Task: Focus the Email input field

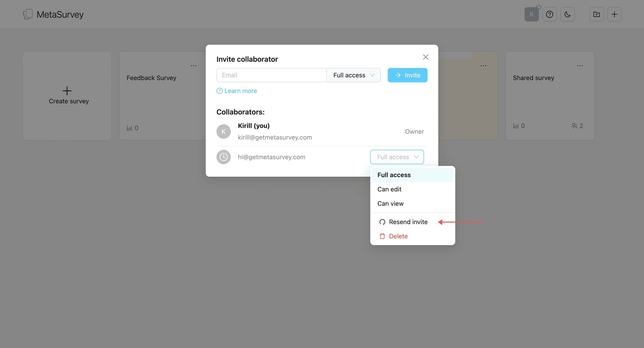Action: pyautogui.click(x=271, y=75)
